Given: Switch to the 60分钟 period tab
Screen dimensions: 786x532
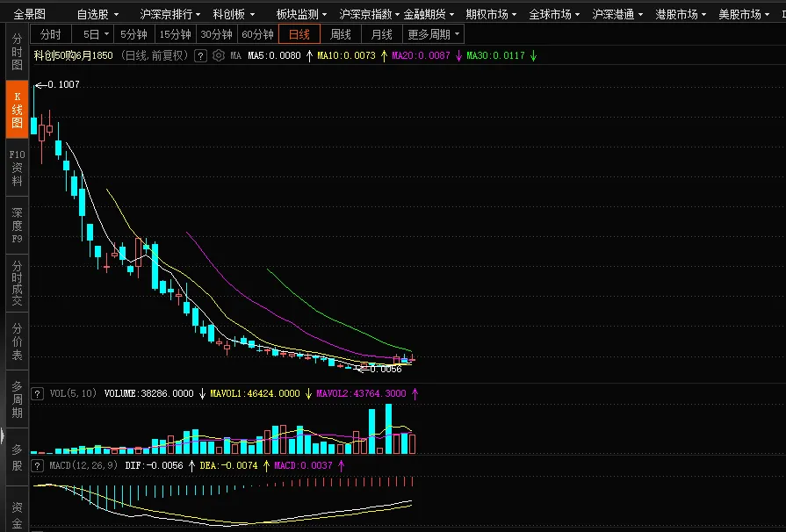Looking at the screenshot, I should tap(257, 34).
